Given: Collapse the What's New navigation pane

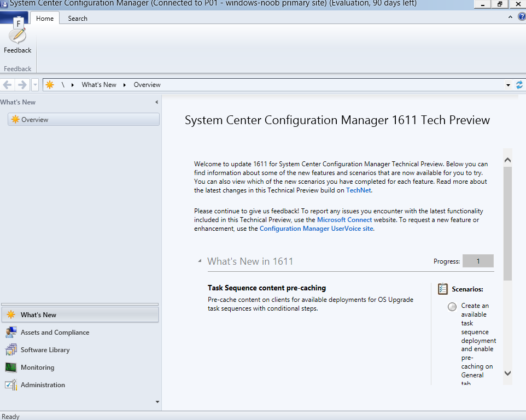Looking at the screenshot, I should [x=157, y=102].
